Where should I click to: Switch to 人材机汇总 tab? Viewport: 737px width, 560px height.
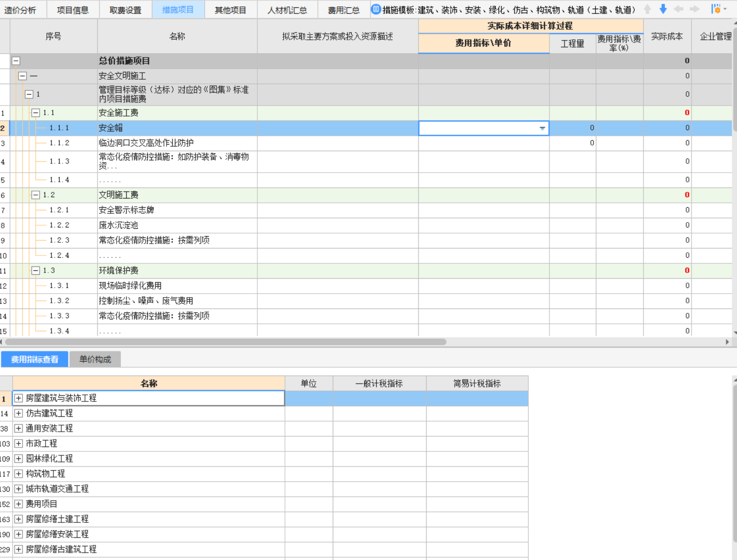point(287,10)
